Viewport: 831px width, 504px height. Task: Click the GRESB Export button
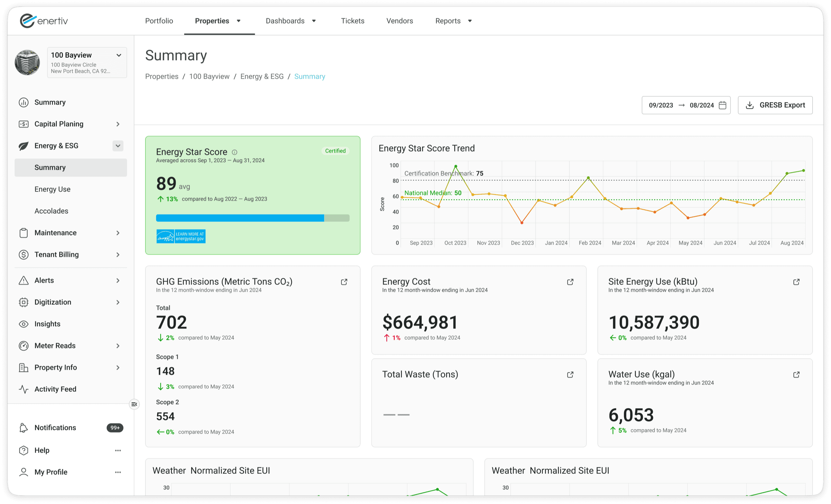tap(775, 105)
